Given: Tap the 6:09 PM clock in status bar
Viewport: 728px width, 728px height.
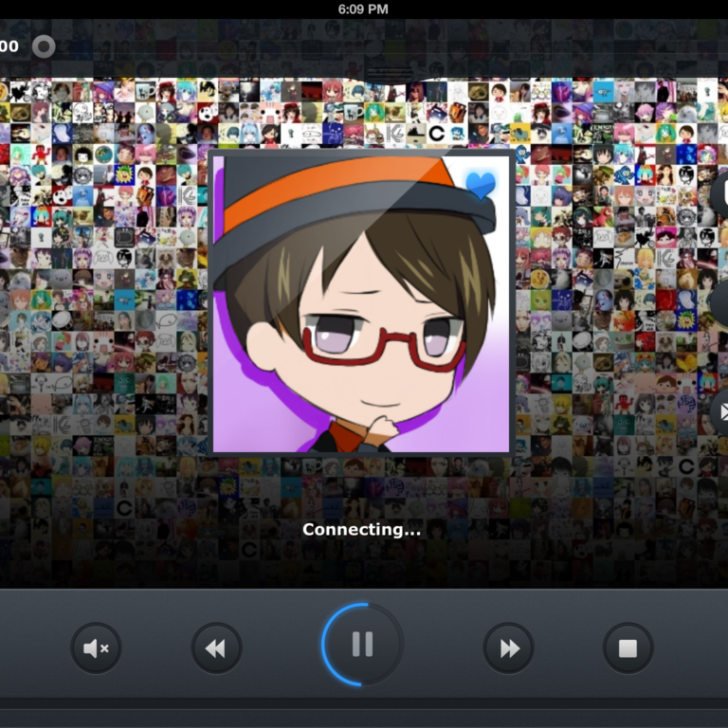Looking at the screenshot, I should pos(363,9).
